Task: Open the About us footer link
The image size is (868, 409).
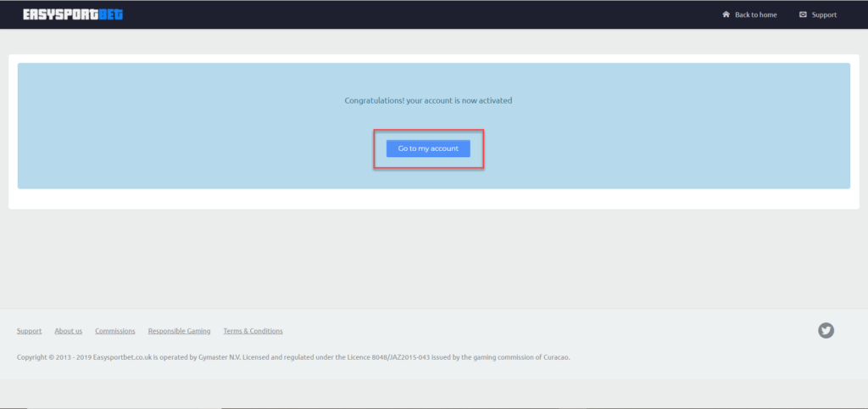Action: tap(68, 331)
